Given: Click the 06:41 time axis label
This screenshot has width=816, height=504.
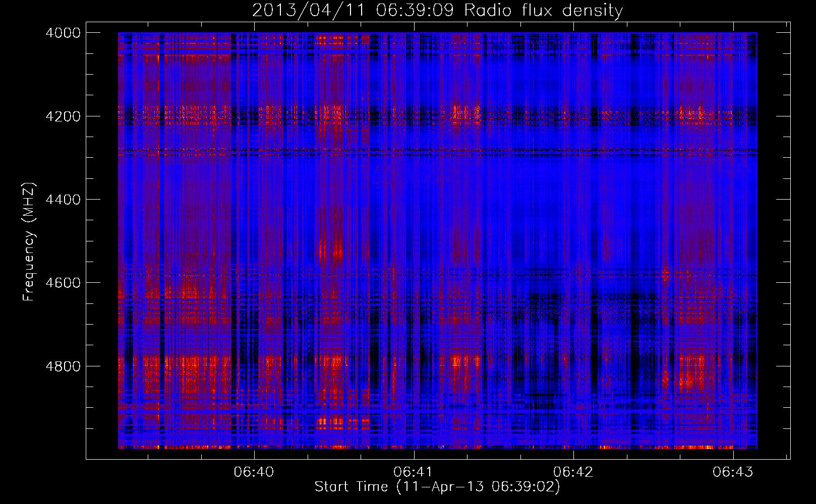Looking at the screenshot, I should point(413,472).
